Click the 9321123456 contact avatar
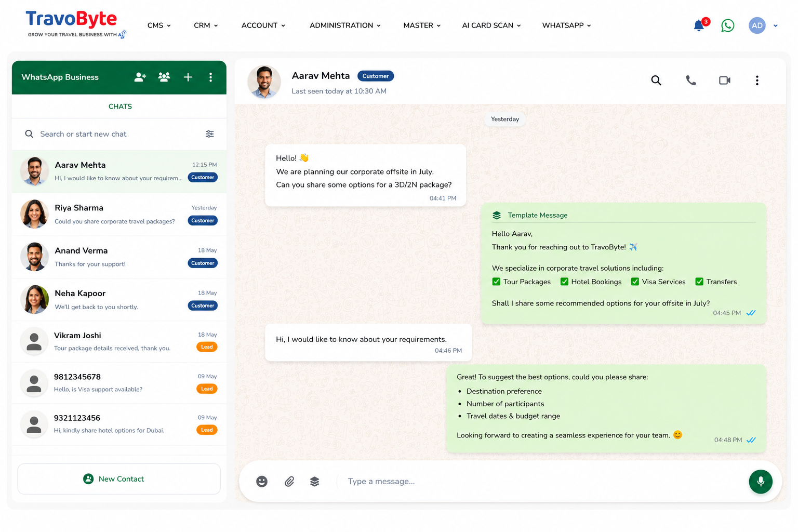The height and width of the screenshot is (532, 798). pos(34,424)
